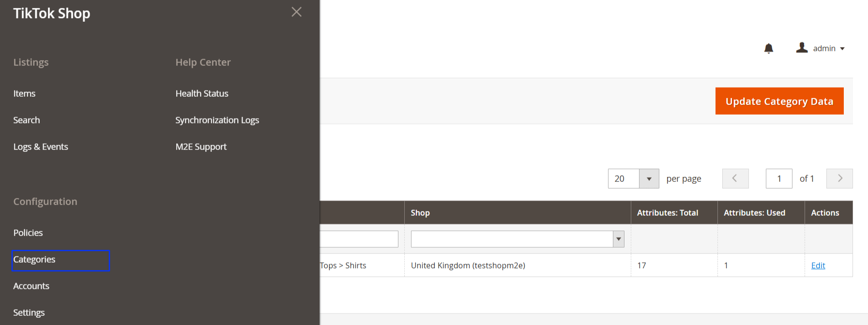Open the notifications bell
868x325 pixels.
click(x=769, y=48)
